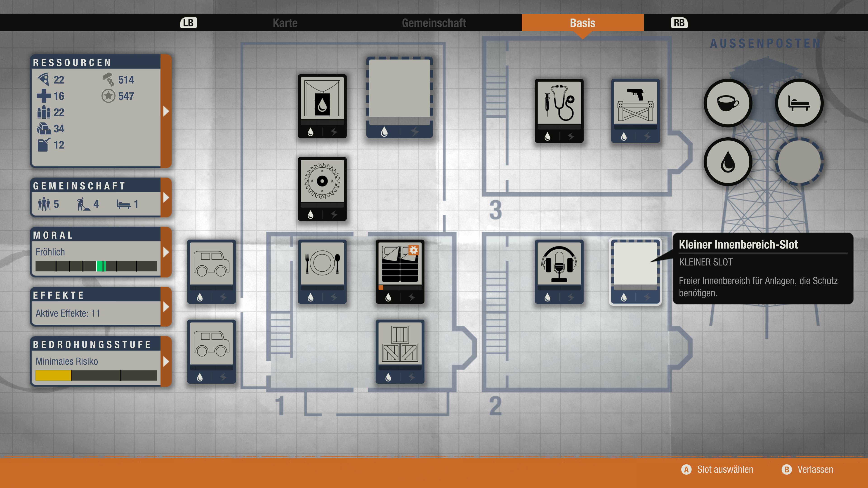This screenshot has height=488, width=868.
Task: Select the fuel storage barrel facility
Action: [322, 106]
